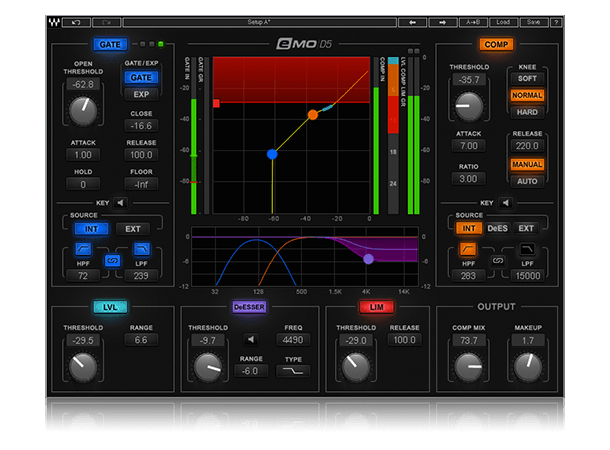Toggle the GATE section power button
The height and width of the screenshot is (450, 610).
click(x=110, y=44)
